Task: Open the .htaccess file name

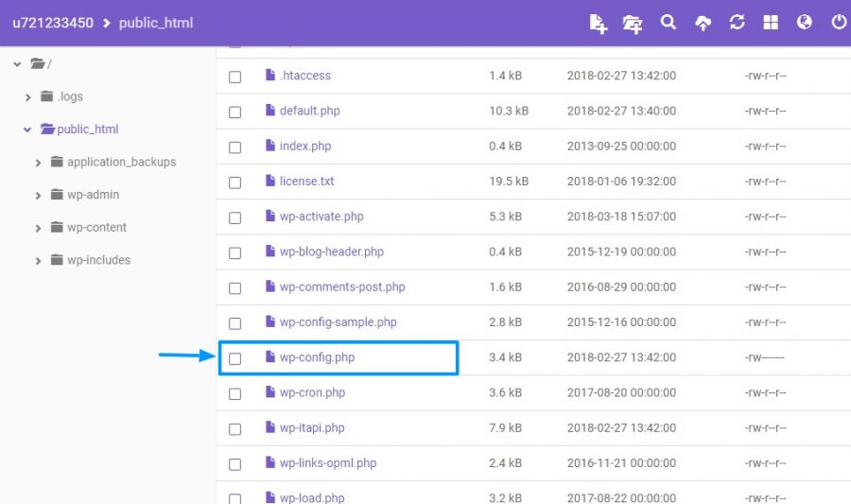Action: coord(305,76)
